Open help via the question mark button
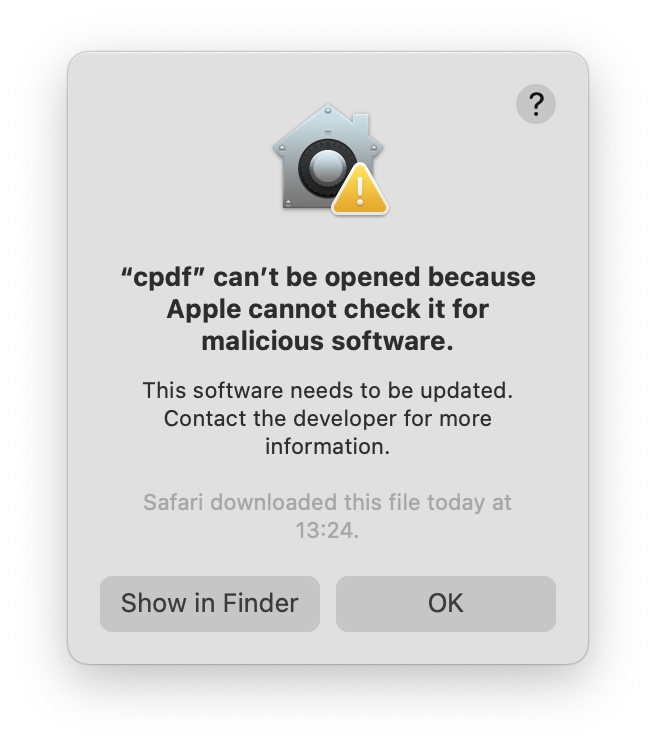The image size is (656, 748). [x=535, y=104]
